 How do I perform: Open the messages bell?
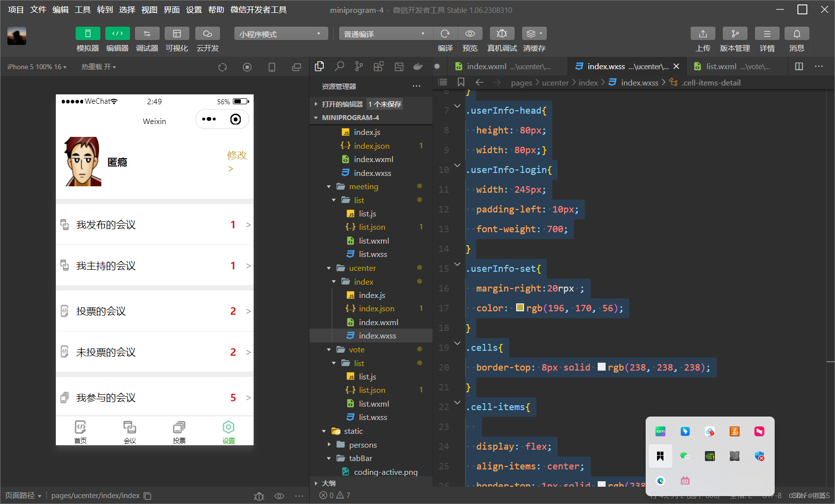click(796, 34)
